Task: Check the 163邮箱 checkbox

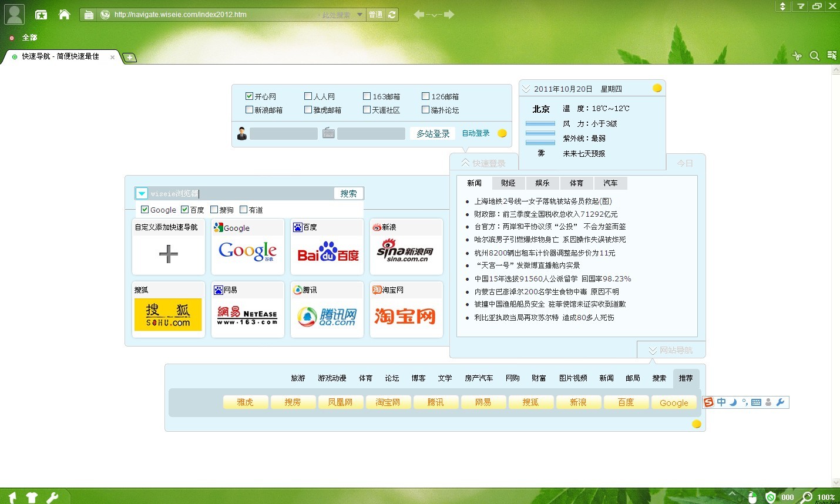Action: (x=367, y=96)
